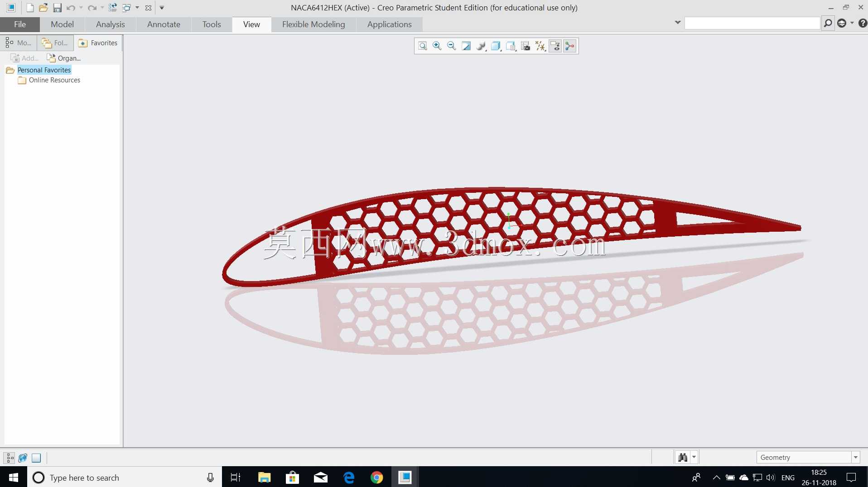Open Customize Quick Access Toolbar dropdown

tap(162, 8)
